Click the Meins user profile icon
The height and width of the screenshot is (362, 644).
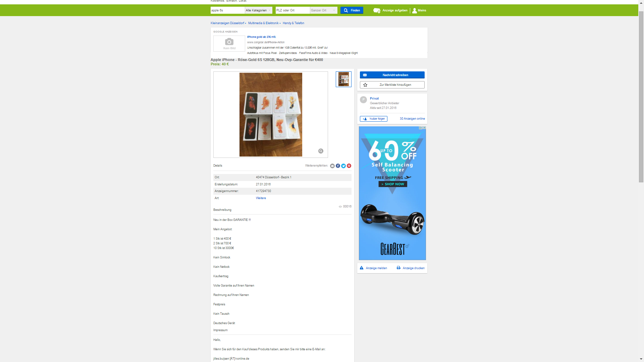click(415, 10)
